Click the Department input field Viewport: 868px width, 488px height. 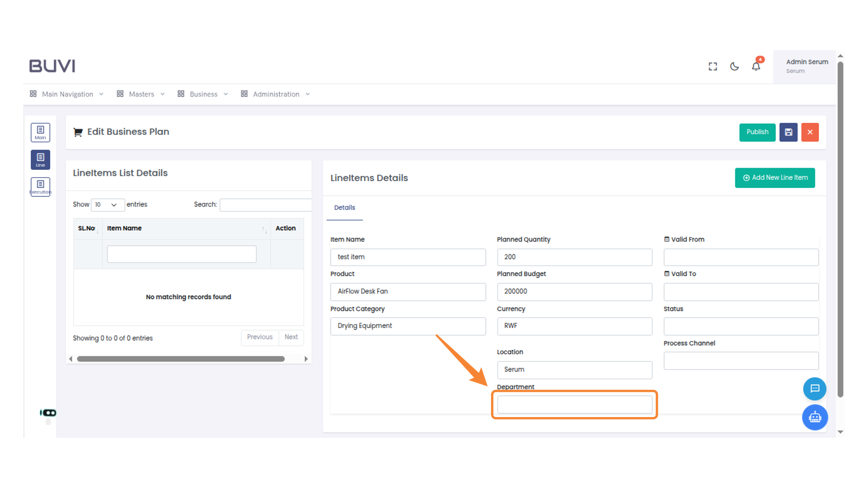[575, 404]
